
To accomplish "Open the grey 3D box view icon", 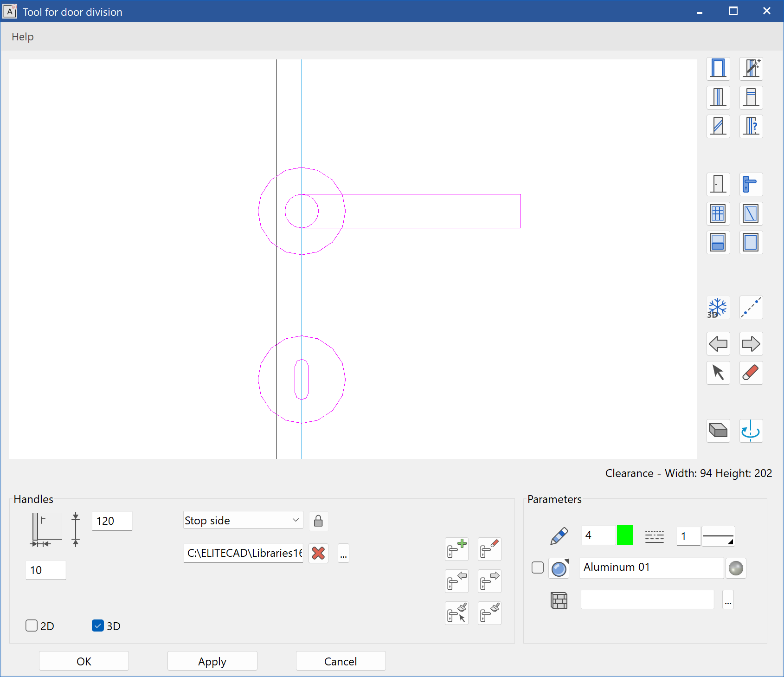I will tap(718, 431).
